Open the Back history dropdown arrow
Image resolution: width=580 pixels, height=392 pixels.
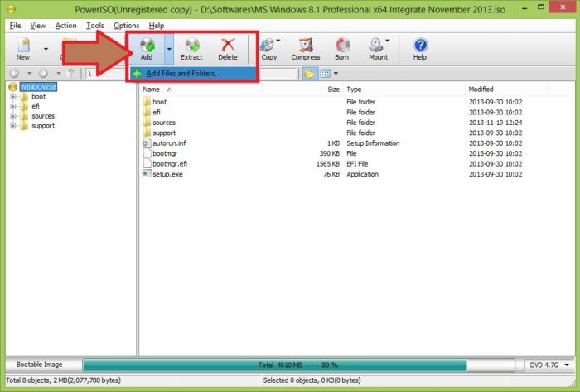pos(30,74)
